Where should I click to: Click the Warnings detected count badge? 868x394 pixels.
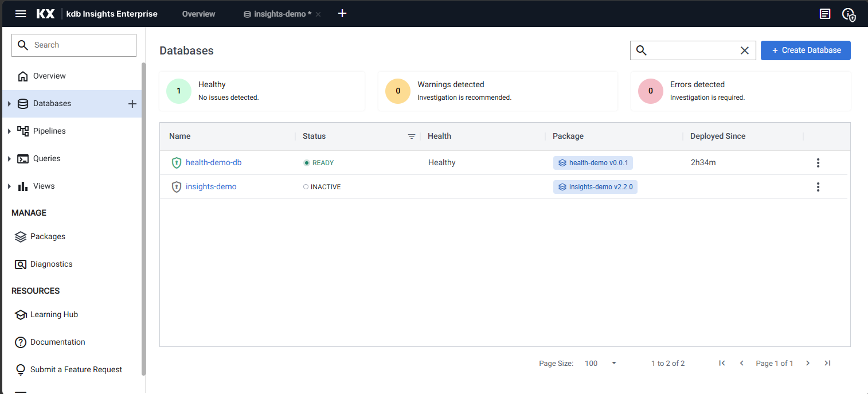coord(398,91)
